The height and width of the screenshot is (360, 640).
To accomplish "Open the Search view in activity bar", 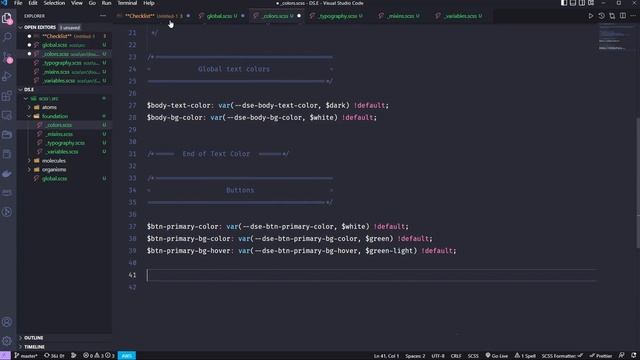I will (7, 37).
